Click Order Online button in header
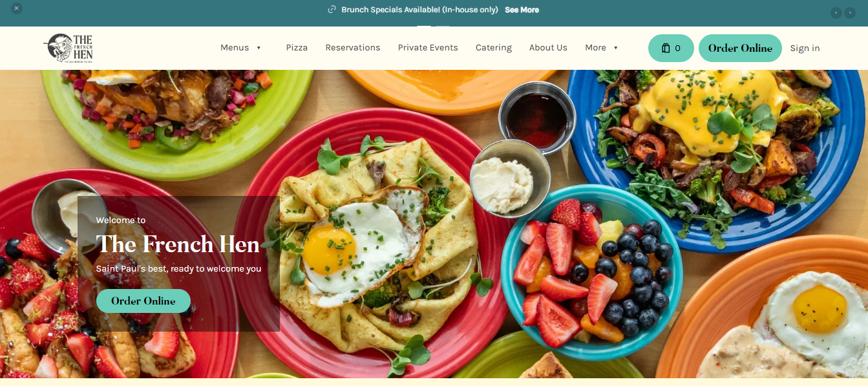Screen dimensions: 868x386 (740, 48)
